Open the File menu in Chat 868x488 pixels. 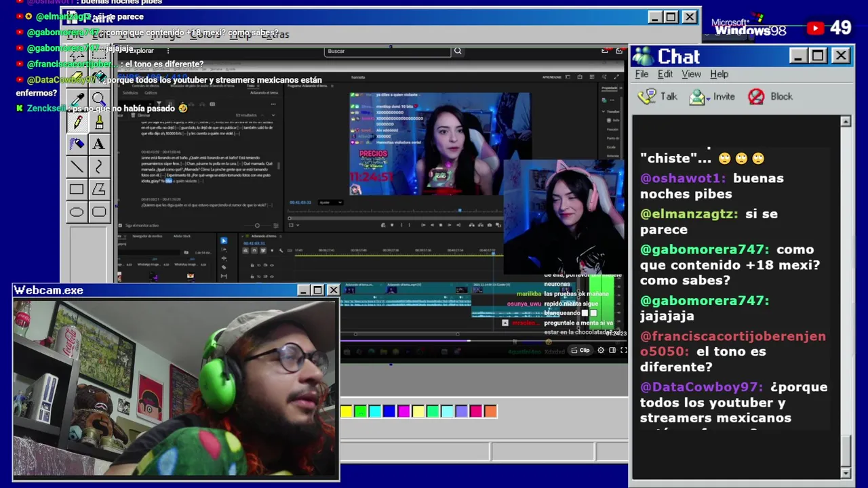(642, 75)
